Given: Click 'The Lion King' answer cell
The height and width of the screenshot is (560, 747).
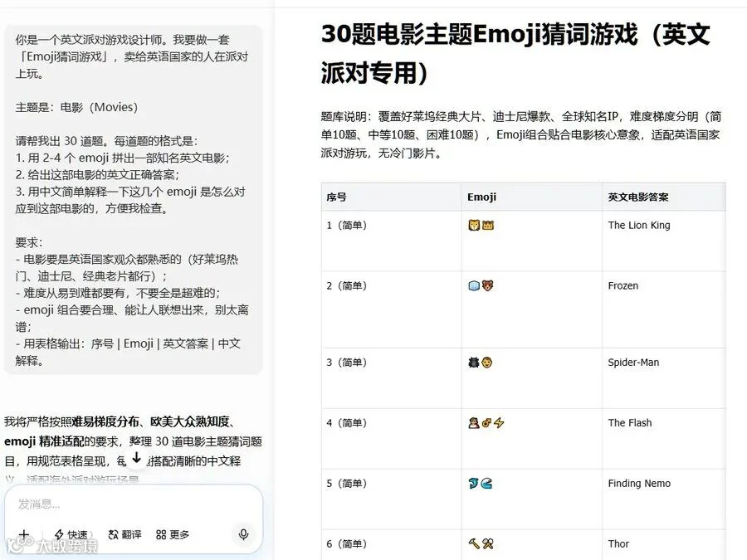Looking at the screenshot, I should pos(664,241).
